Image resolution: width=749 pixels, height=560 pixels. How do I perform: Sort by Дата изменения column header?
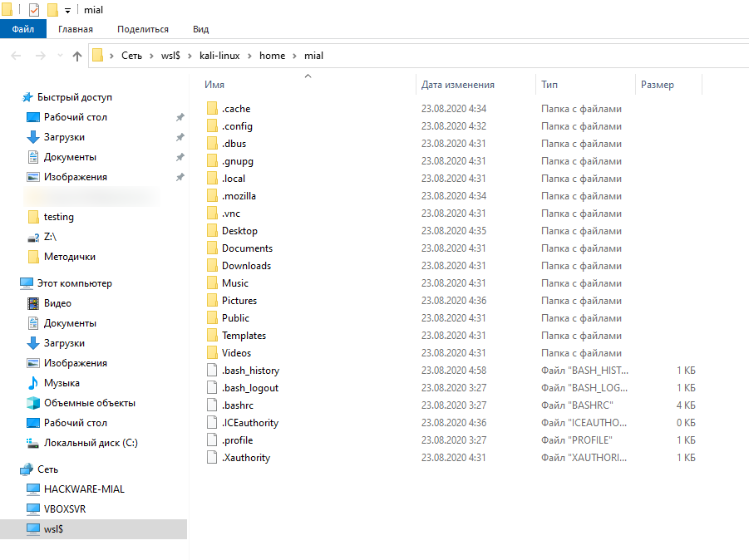coord(458,85)
